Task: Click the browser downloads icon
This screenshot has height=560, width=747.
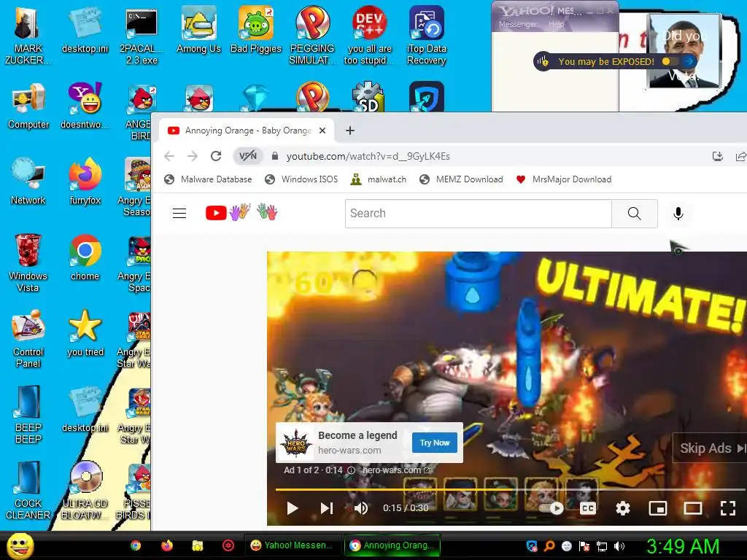Action: (x=718, y=156)
